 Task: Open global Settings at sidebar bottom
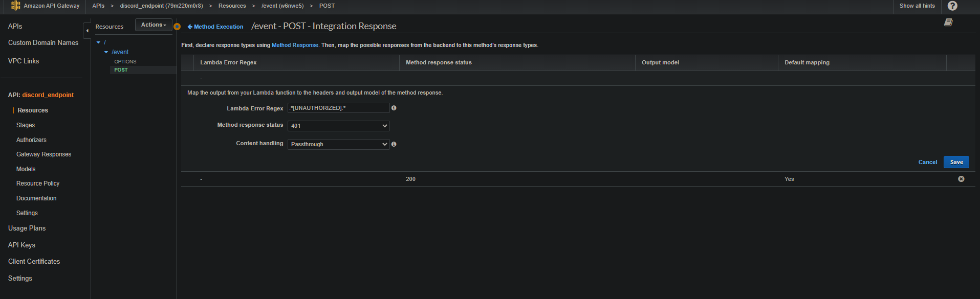(20, 279)
